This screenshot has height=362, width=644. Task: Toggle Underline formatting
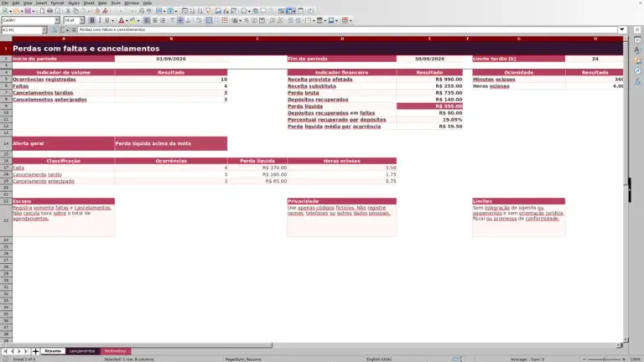tap(107, 20)
